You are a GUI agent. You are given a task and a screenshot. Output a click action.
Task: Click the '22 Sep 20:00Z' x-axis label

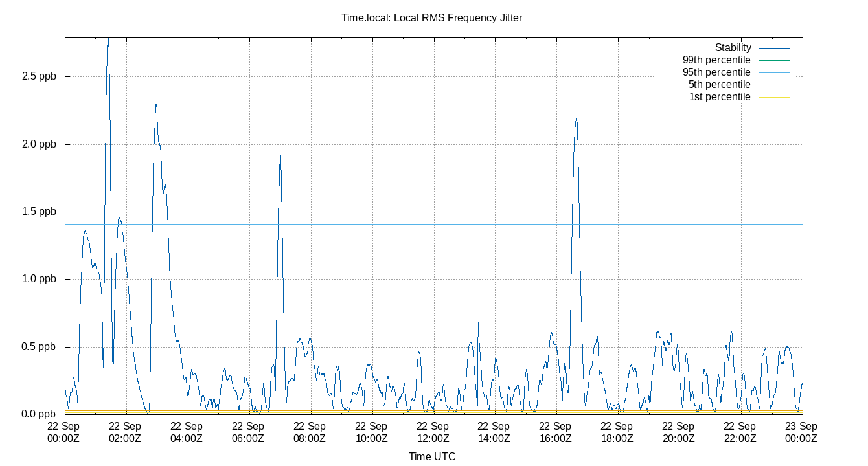tap(679, 432)
